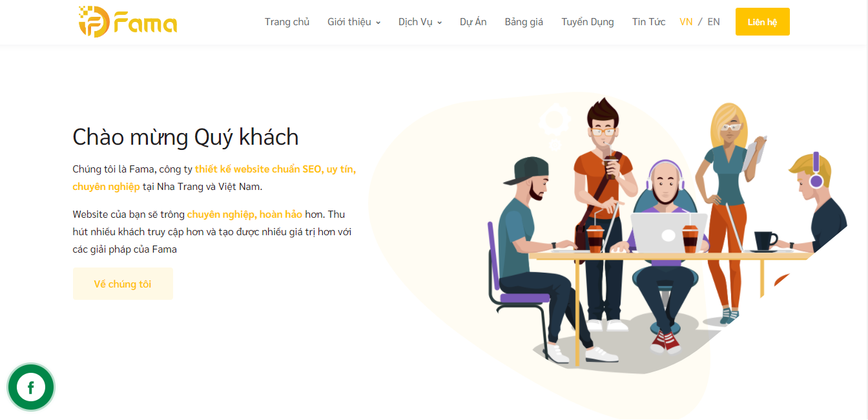Open the Dịch Vụ menu
The height and width of the screenshot is (420, 868).
click(415, 22)
